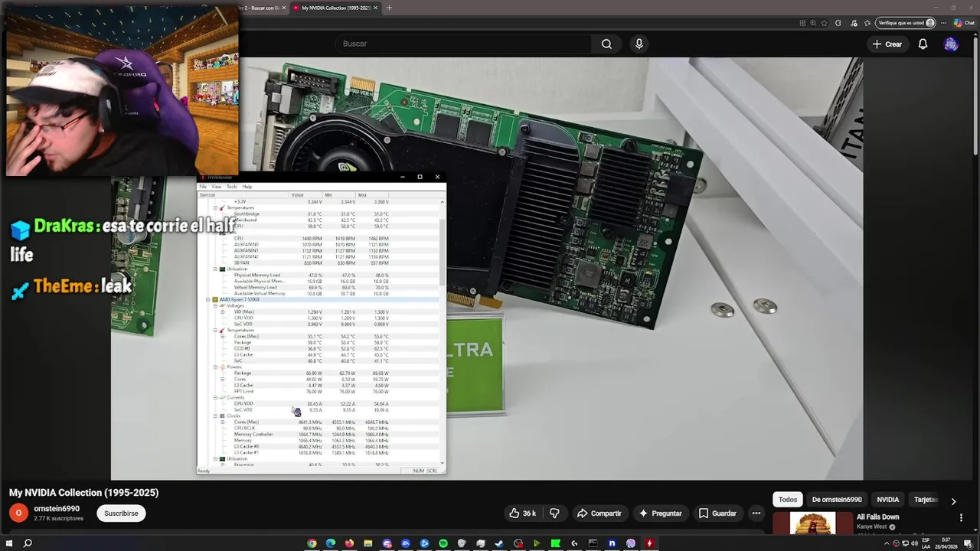Close the My NVIDIA Collection browser tab
The height and width of the screenshot is (551, 980).
click(x=375, y=8)
